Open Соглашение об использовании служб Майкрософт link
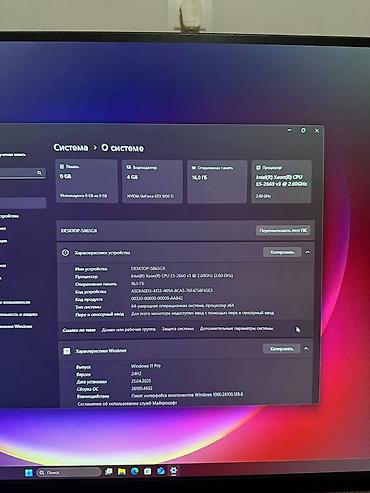Image resolution: width=370 pixels, height=493 pixels. [x=127, y=403]
